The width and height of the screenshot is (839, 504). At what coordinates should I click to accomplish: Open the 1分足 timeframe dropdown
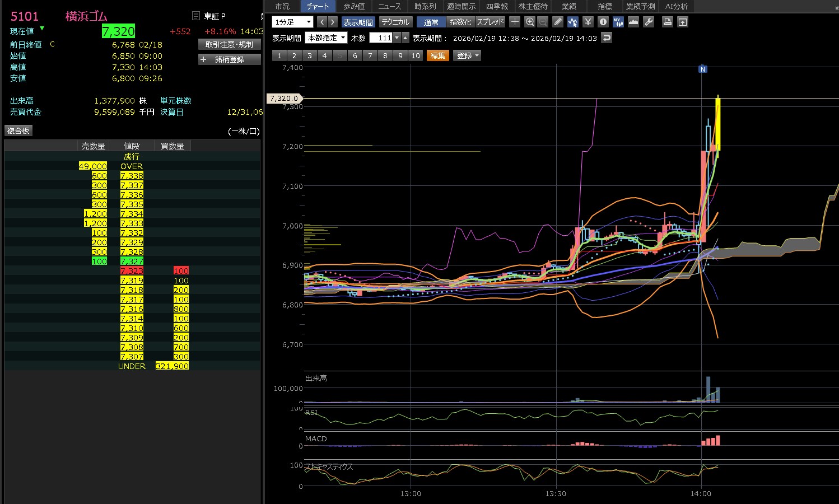(292, 22)
